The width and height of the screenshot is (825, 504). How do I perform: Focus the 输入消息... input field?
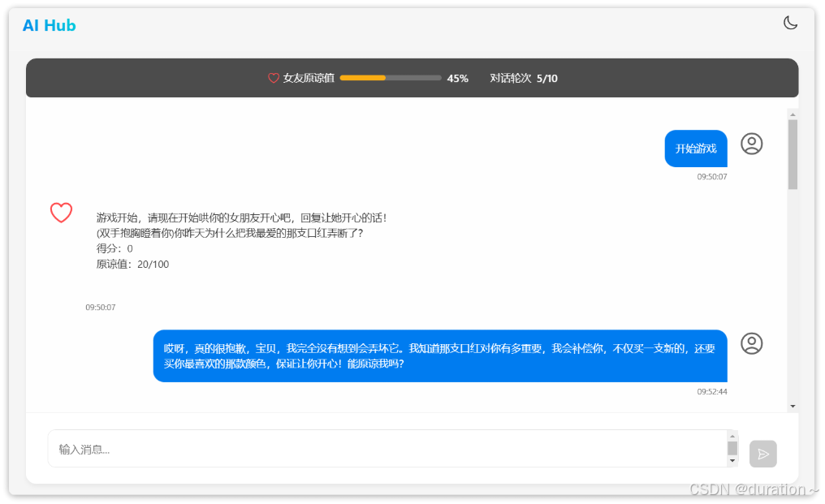point(388,449)
